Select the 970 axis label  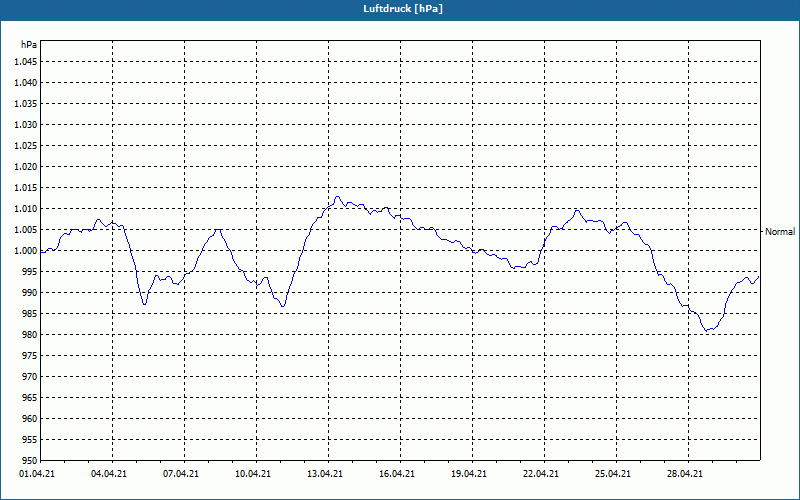[x=30, y=377]
